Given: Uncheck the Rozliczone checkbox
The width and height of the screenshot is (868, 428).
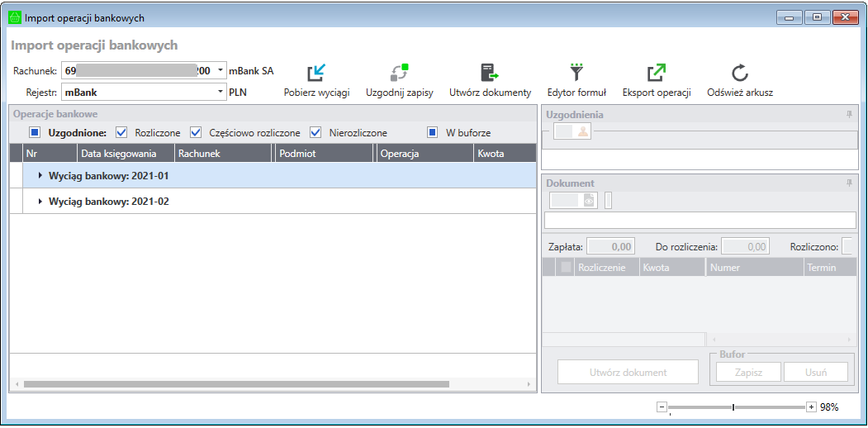Looking at the screenshot, I should pos(121,132).
